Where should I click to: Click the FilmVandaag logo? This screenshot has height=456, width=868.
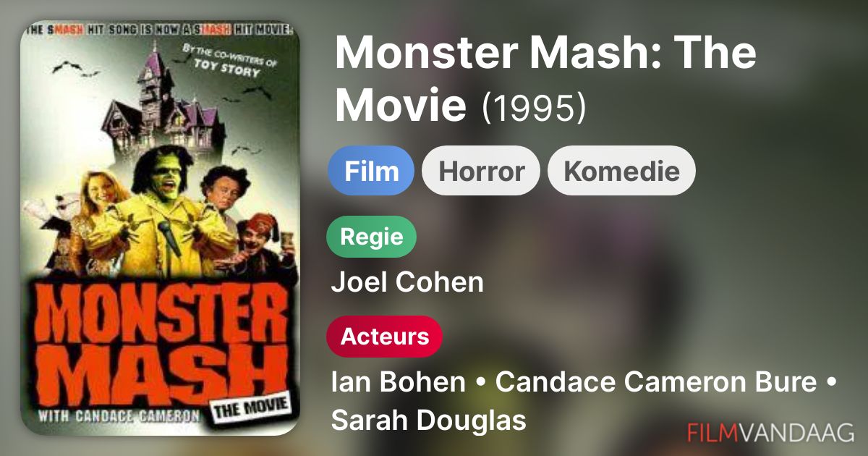pos(771,432)
